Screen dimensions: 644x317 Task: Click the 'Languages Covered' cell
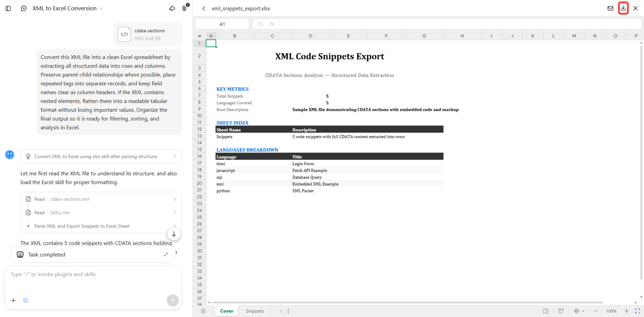click(234, 103)
